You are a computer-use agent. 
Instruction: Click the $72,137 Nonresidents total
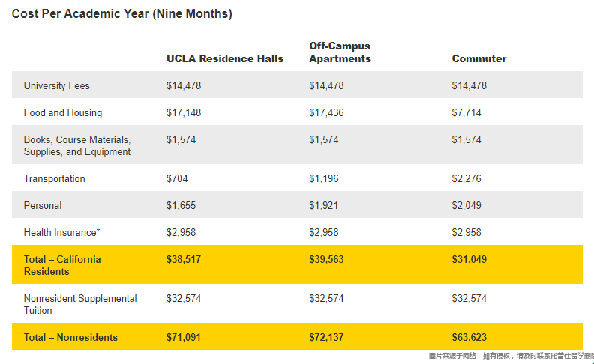tap(326, 337)
